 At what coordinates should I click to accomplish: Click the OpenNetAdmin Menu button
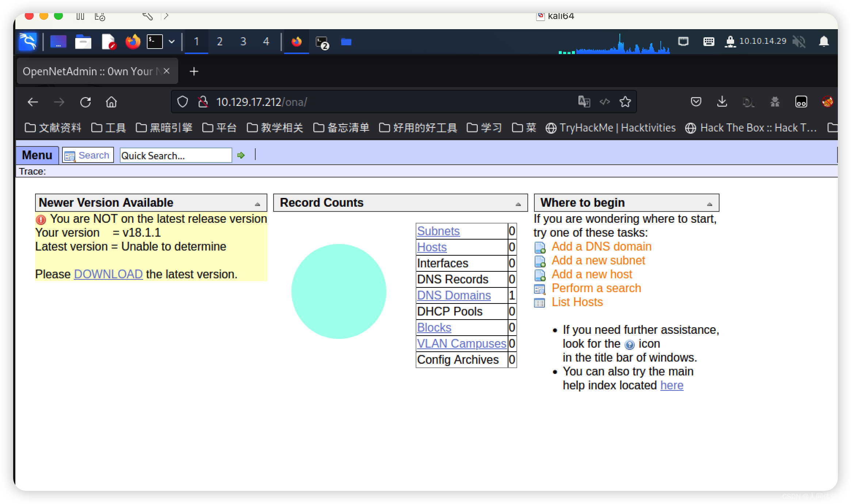tap(37, 155)
